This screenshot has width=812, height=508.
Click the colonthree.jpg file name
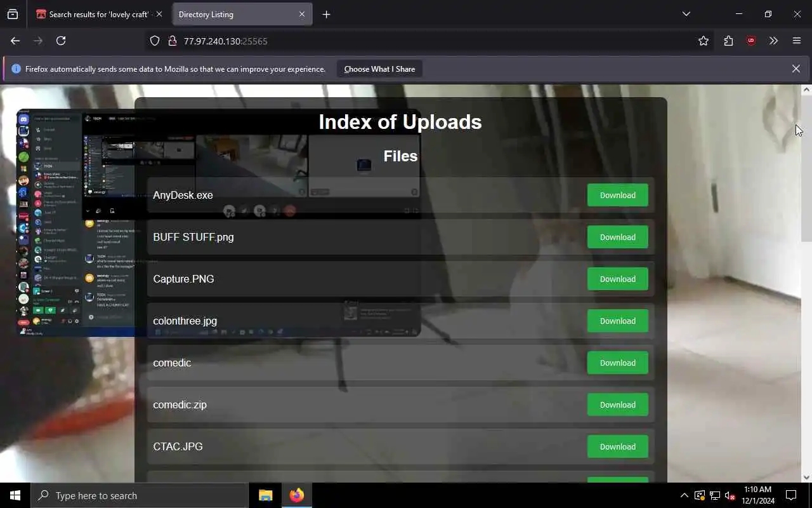tap(185, 321)
